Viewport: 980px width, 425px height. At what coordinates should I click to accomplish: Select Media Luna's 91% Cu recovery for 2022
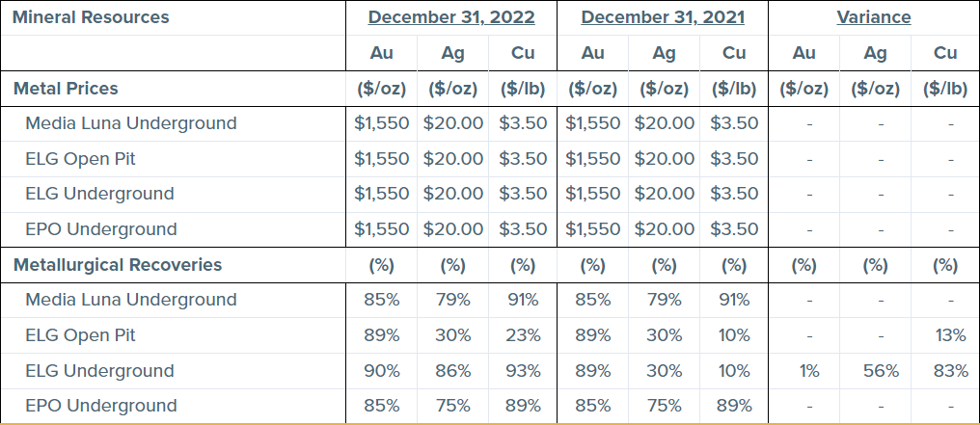[x=523, y=300]
